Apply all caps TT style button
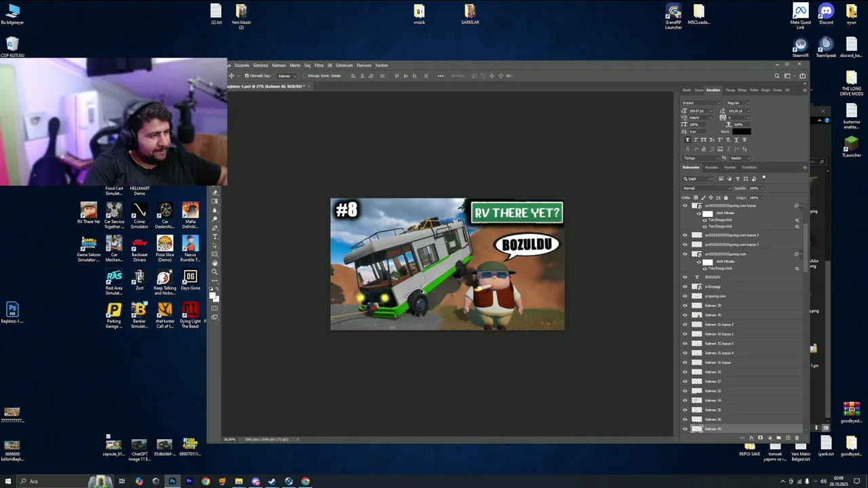This screenshot has width=868, height=488. 703,140
